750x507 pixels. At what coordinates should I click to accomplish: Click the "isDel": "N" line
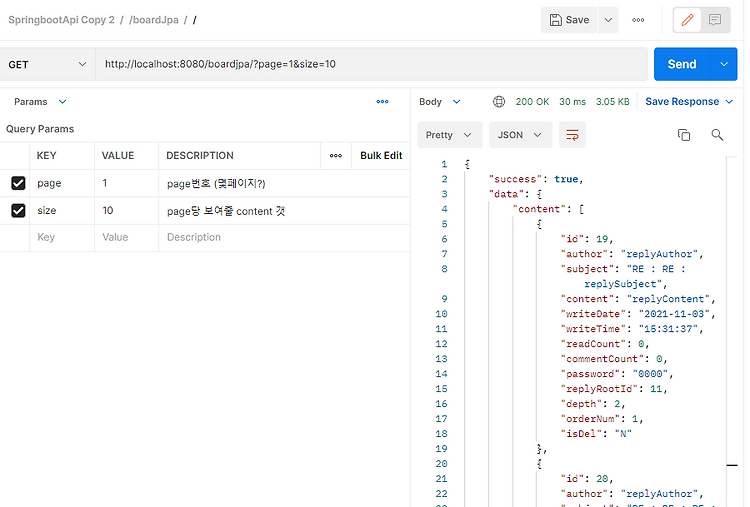click(x=596, y=434)
